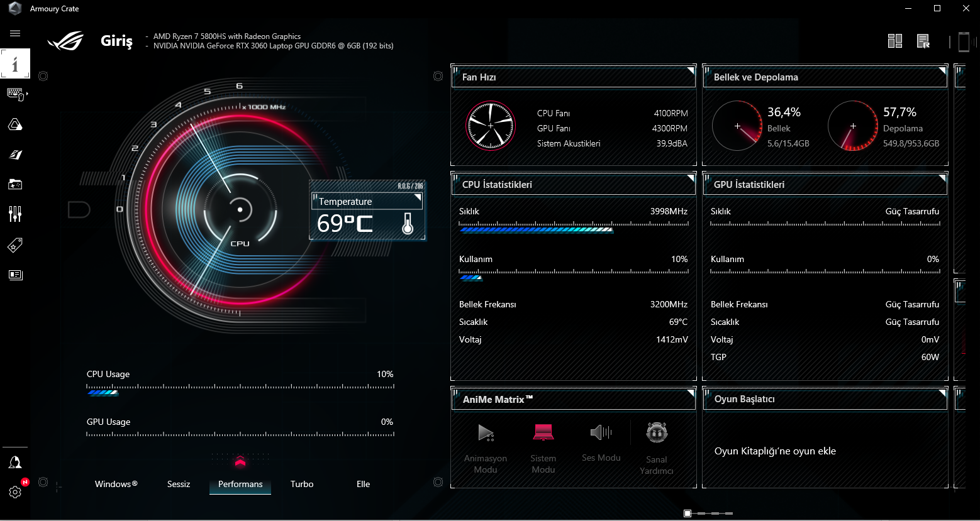Viewport: 980px width, 521px height.
Task: Select the Elle mode tab
Action: (x=364, y=484)
